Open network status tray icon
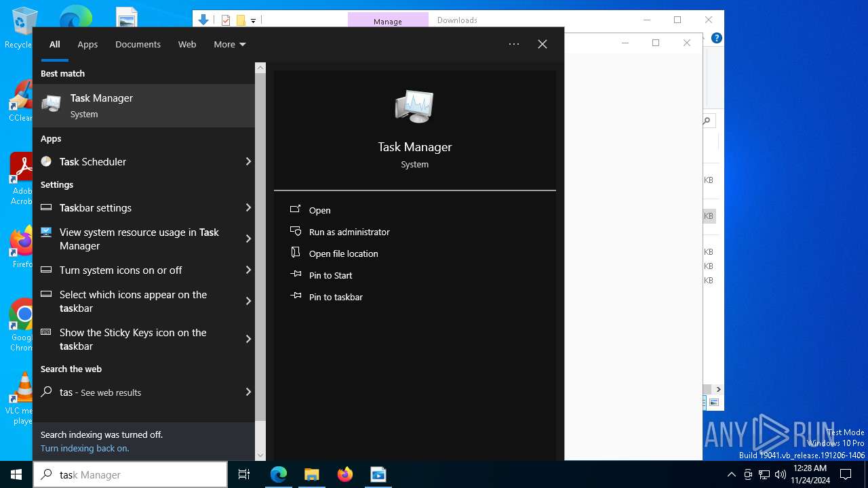Image resolution: width=868 pixels, height=488 pixels. [764, 474]
